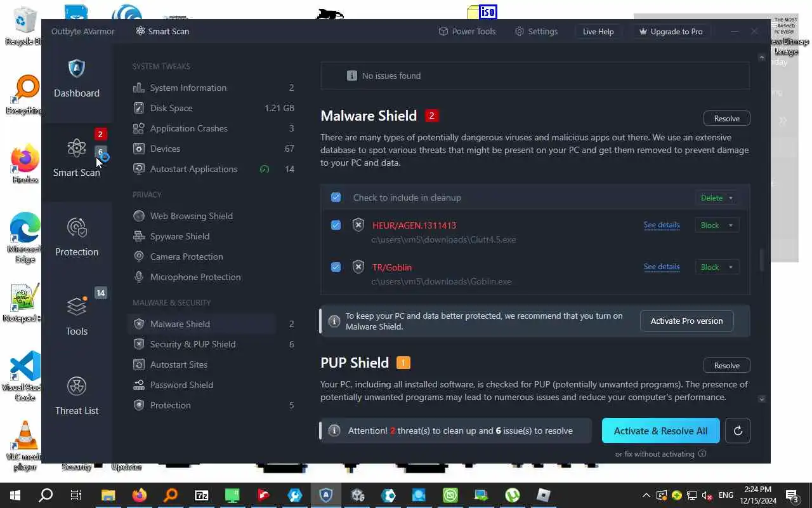Click the scroll-down arrow of results pane
The width and height of the screenshot is (812, 508).
762,399
